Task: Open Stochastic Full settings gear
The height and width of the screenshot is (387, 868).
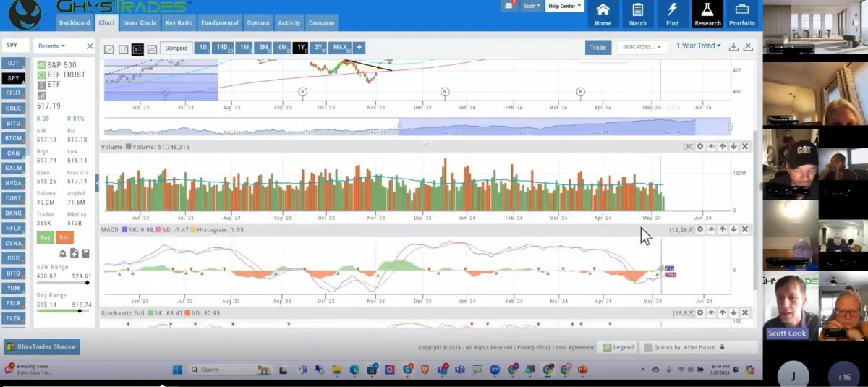Action: click(699, 312)
